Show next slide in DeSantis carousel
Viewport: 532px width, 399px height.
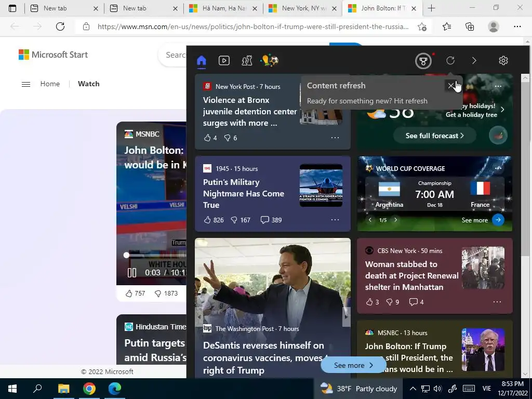[346, 316]
